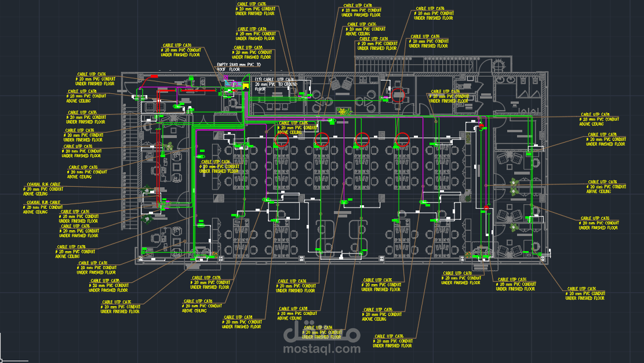Pick the small magenta crossed box near panel
Screen dimensions: 644x363
pos(225,77)
